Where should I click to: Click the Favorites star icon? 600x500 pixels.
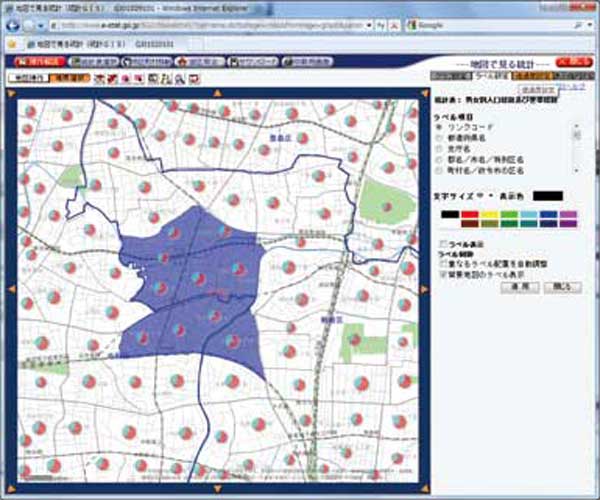tap(12, 44)
